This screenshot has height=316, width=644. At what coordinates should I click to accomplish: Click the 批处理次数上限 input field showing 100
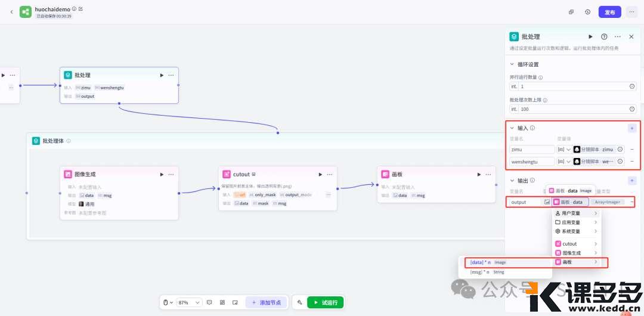point(572,109)
